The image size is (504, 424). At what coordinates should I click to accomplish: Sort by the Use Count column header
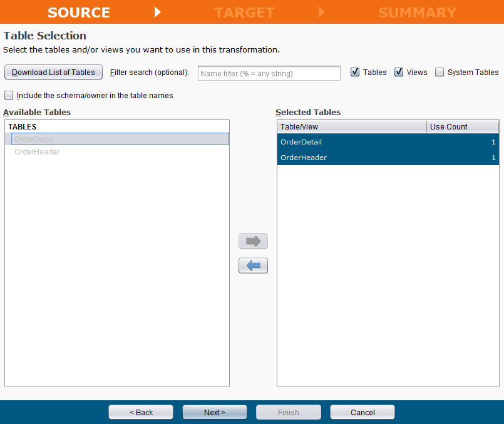point(462,126)
